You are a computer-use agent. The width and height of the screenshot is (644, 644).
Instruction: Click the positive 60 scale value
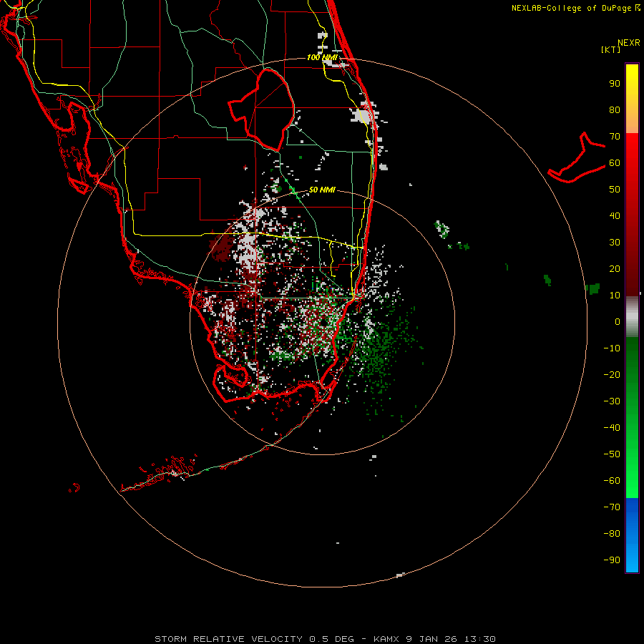point(615,163)
